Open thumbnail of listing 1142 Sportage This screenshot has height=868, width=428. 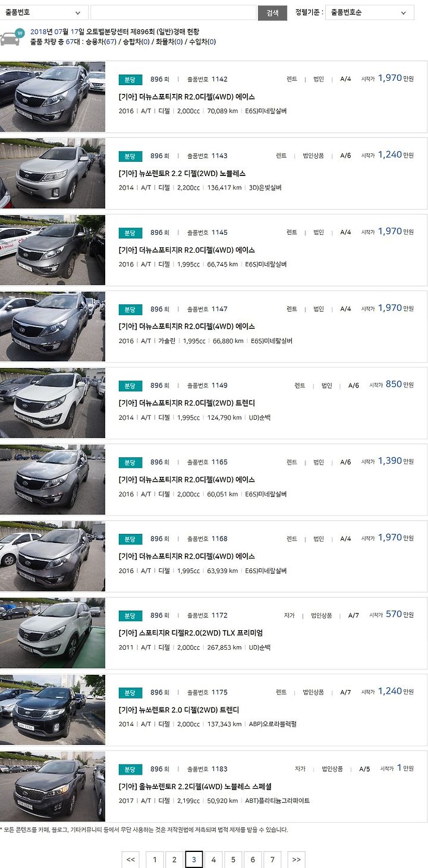[52, 96]
